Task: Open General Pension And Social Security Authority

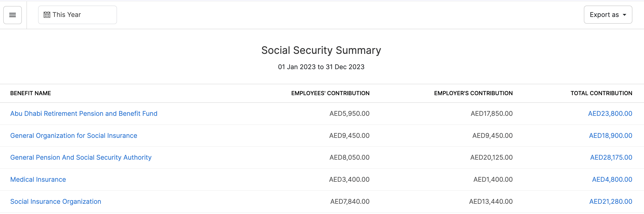Action: pyautogui.click(x=81, y=157)
